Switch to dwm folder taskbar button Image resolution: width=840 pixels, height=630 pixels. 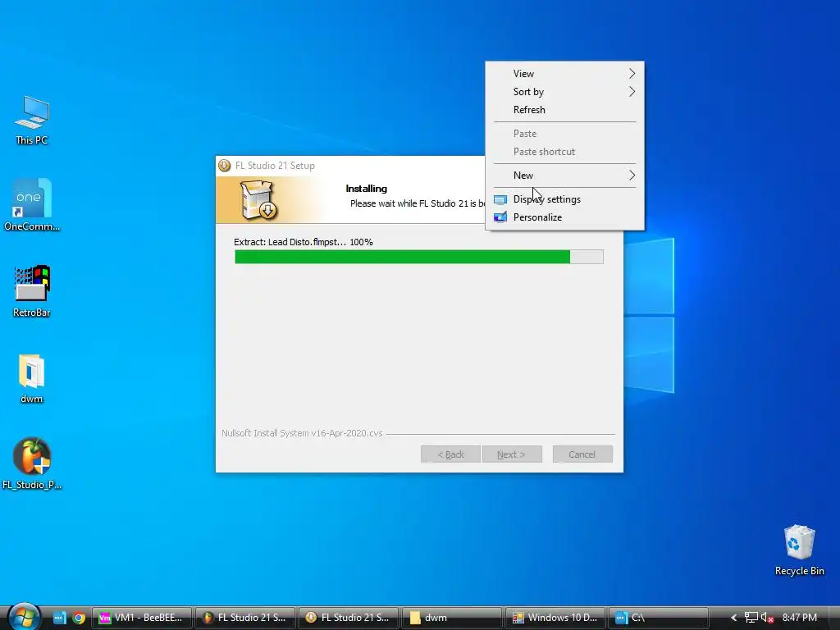tap(452, 618)
